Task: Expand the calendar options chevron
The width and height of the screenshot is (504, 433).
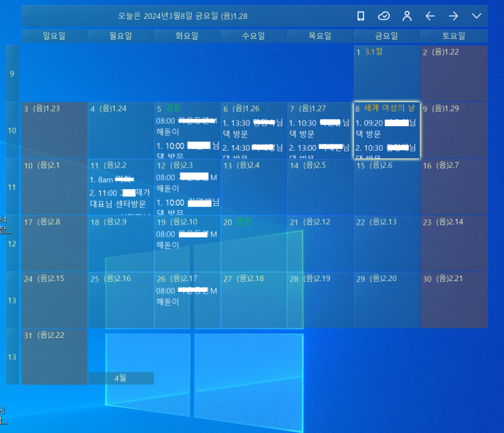Action: pyautogui.click(x=476, y=16)
